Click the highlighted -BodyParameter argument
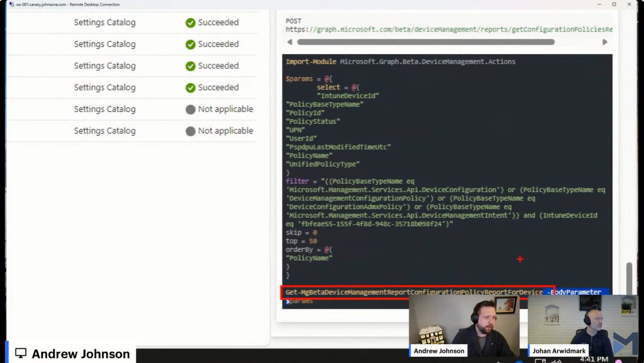644x363 pixels. [x=574, y=292]
